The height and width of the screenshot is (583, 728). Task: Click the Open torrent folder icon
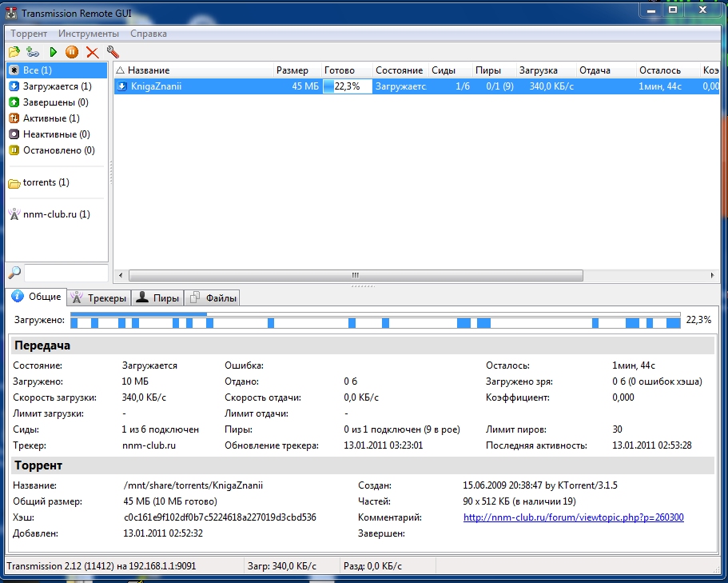pos(14,52)
